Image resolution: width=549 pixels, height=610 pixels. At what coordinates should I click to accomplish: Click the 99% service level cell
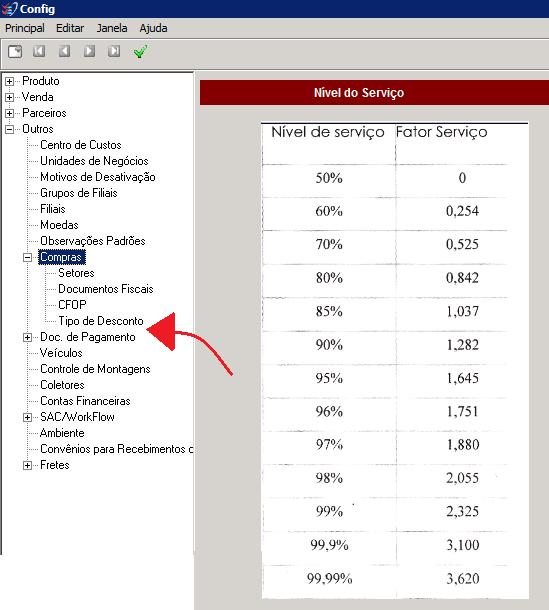[x=329, y=511]
